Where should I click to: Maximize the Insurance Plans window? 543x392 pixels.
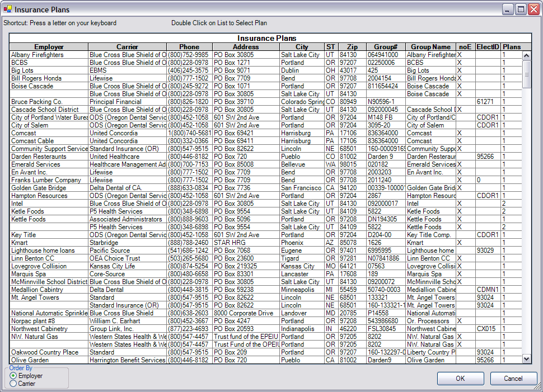(x=521, y=10)
